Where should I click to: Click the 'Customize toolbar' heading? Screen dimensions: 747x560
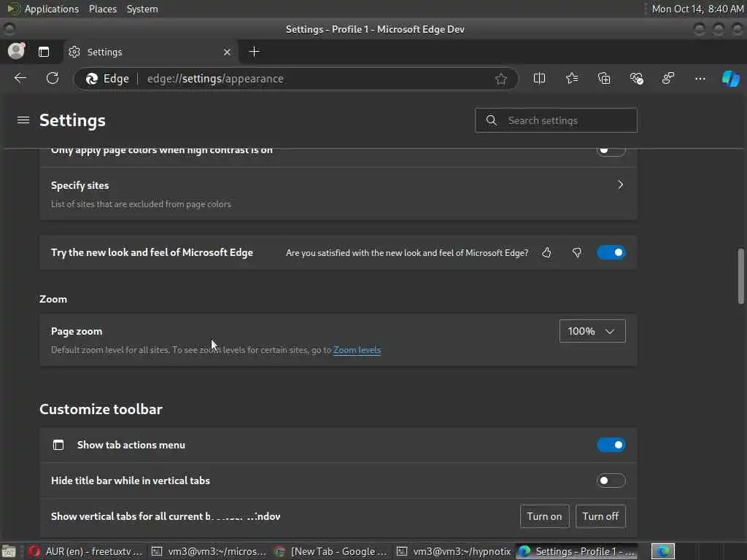(101, 409)
